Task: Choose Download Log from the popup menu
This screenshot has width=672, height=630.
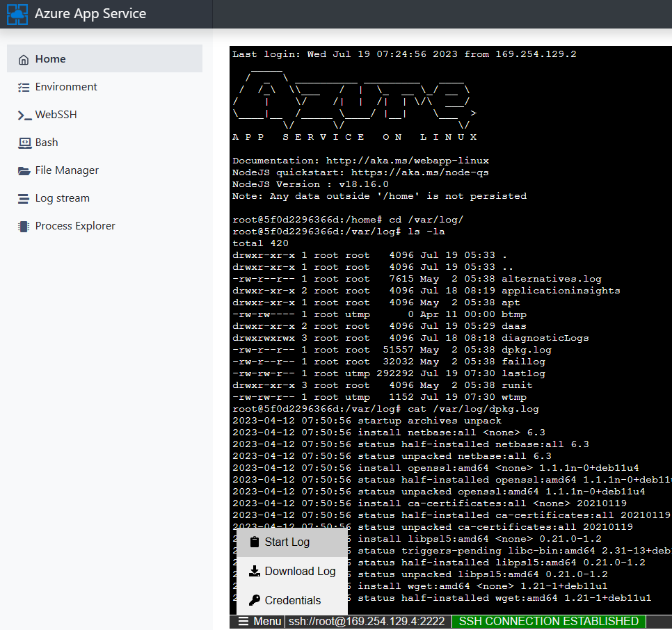Action: [x=300, y=571]
